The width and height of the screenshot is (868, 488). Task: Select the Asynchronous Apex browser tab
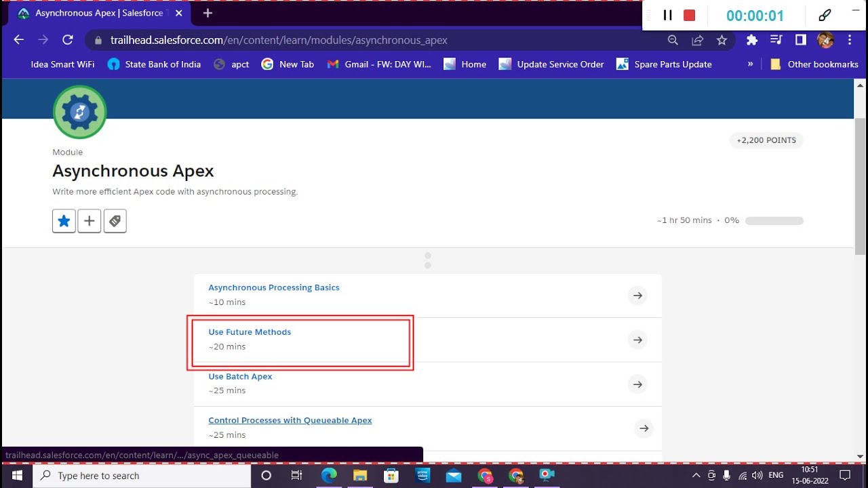click(x=99, y=14)
